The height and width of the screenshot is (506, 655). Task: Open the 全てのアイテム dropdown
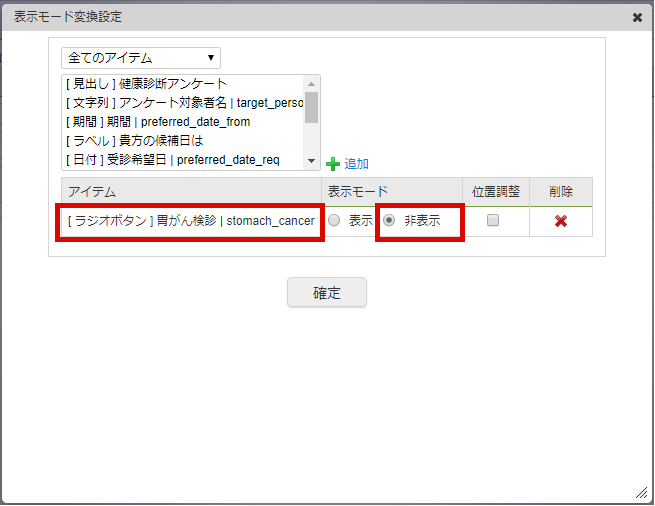click(141, 58)
